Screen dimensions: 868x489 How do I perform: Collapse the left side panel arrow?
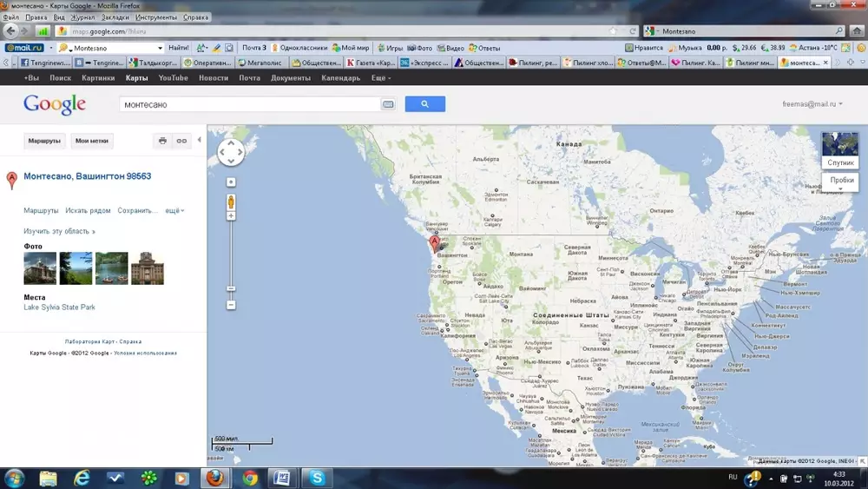200,141
